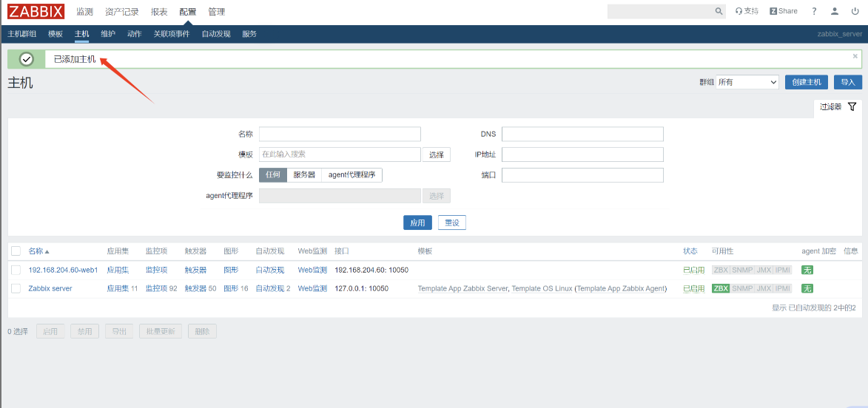Open the 管理 top menu
Viewport: 868px width, 408px height.
(217, 12)
